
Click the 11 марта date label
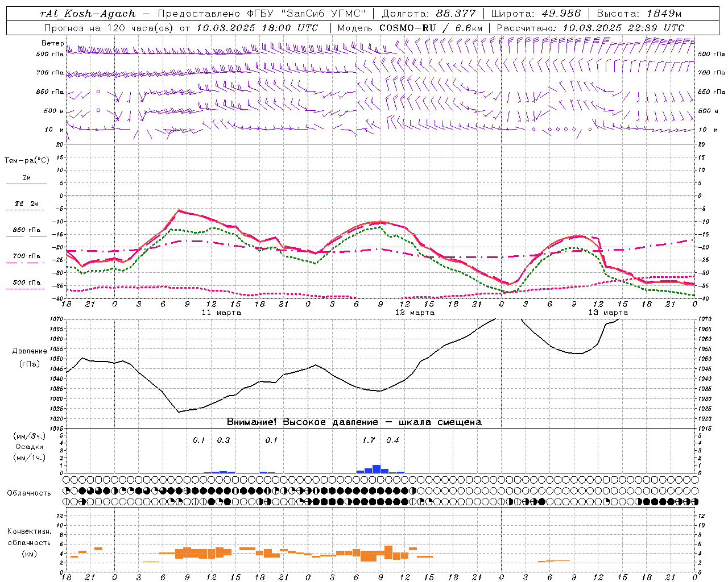click(221, 313)
